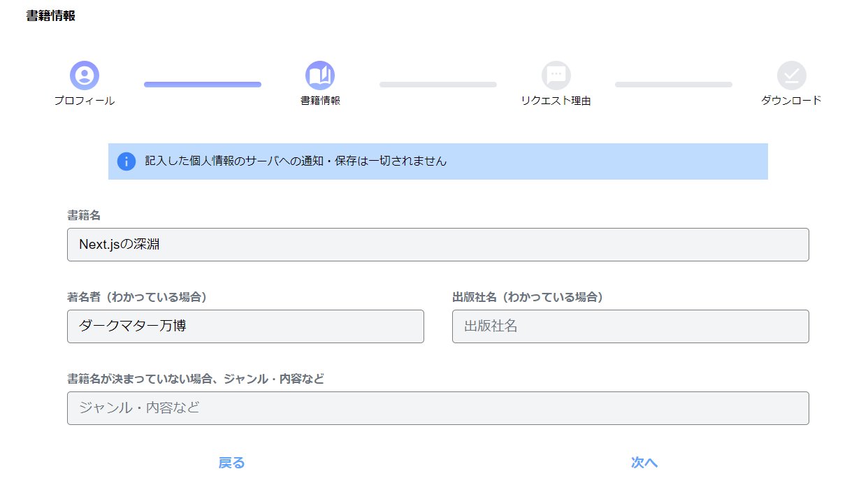
Task: Click the 書籍情報 book icon in the stepper
Action: tap(320, 74)
